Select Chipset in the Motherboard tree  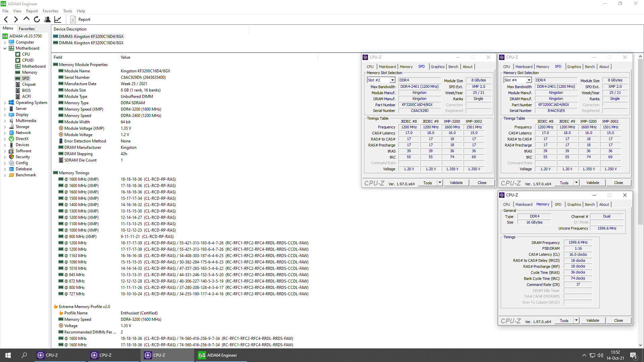tap(29, 84)
